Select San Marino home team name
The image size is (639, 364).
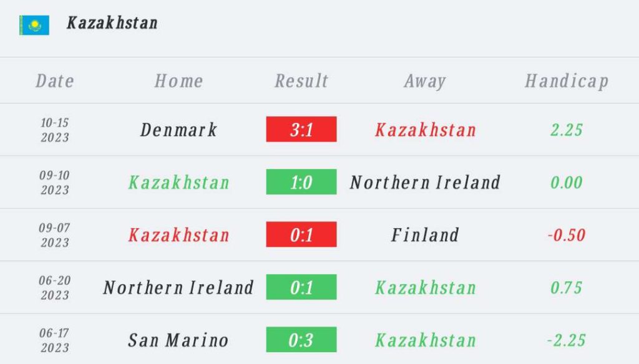pyautogui.click(x=178, y=340)
